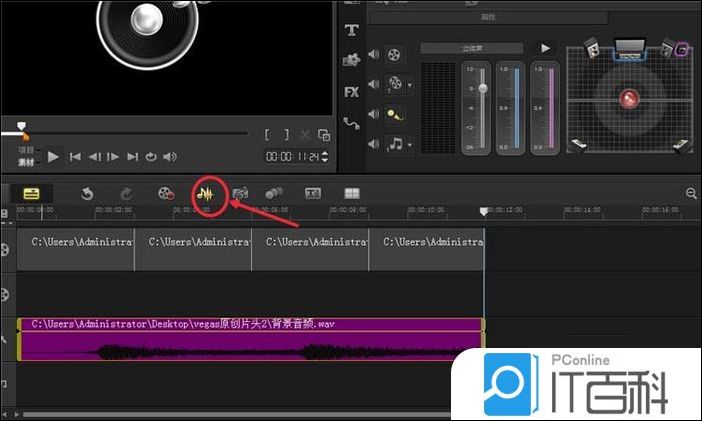Open the Record/Capture film reel icon
Viewport: 702px width, 421px height.
point(166,193)
